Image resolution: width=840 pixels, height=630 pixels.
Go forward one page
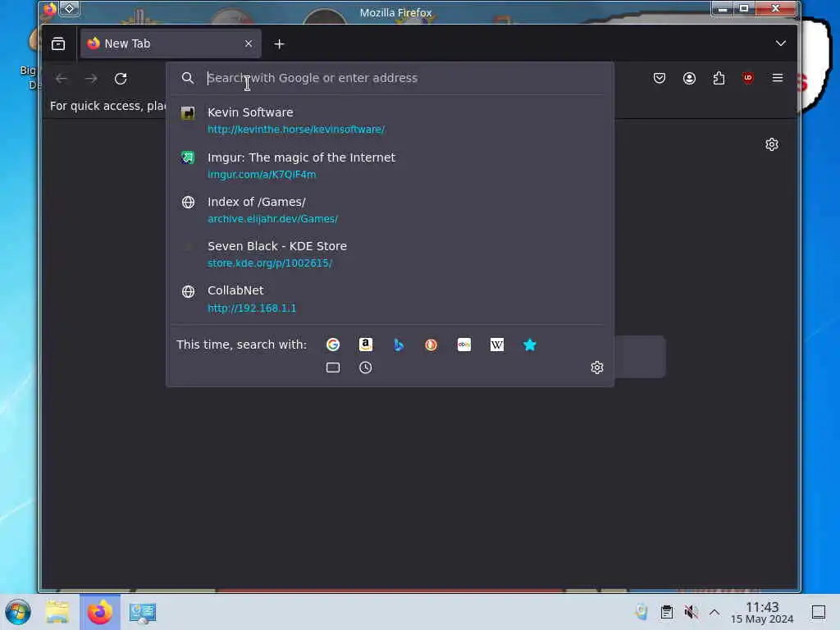click(91, 79)
